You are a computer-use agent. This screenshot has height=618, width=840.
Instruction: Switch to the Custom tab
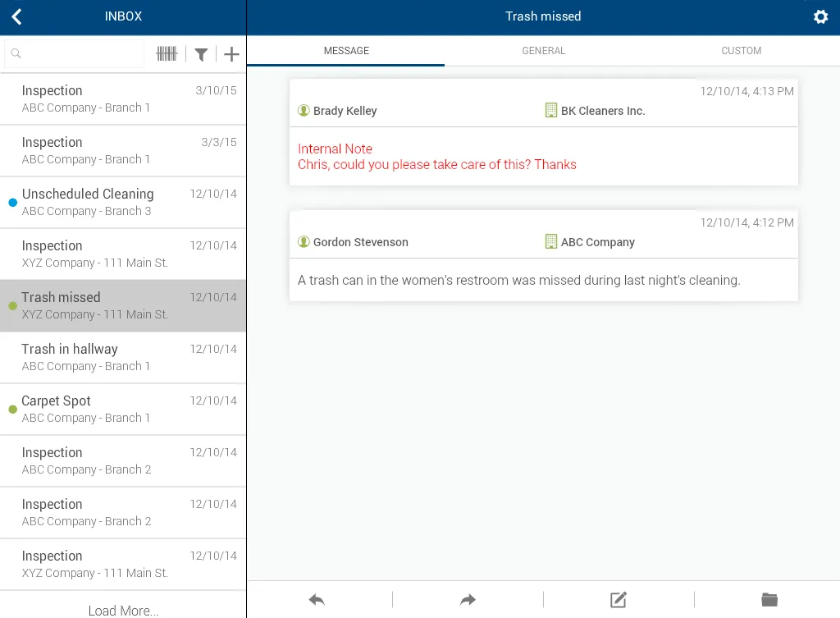pyautogui.click(x=741, y=51)
